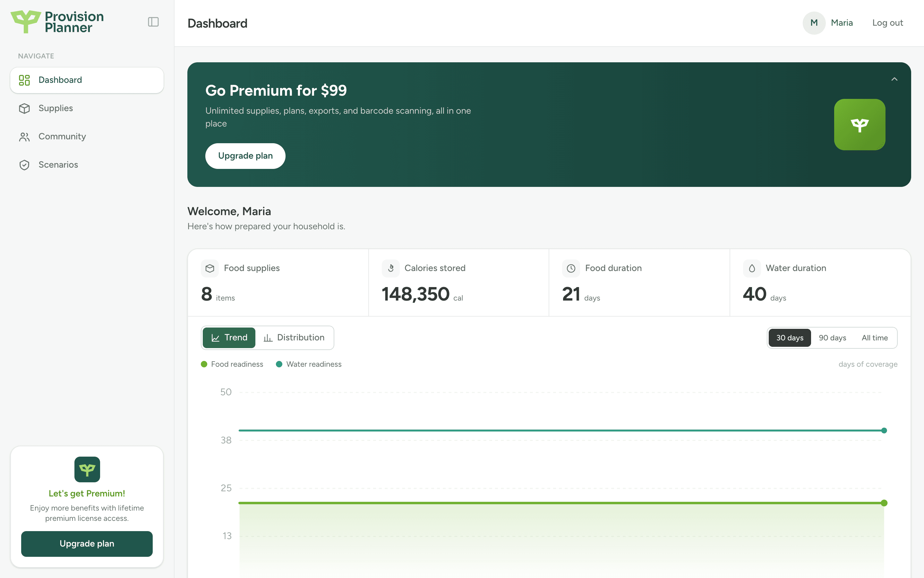
Task: Click the Scenarios shield icon
Action: pos(24,165)
